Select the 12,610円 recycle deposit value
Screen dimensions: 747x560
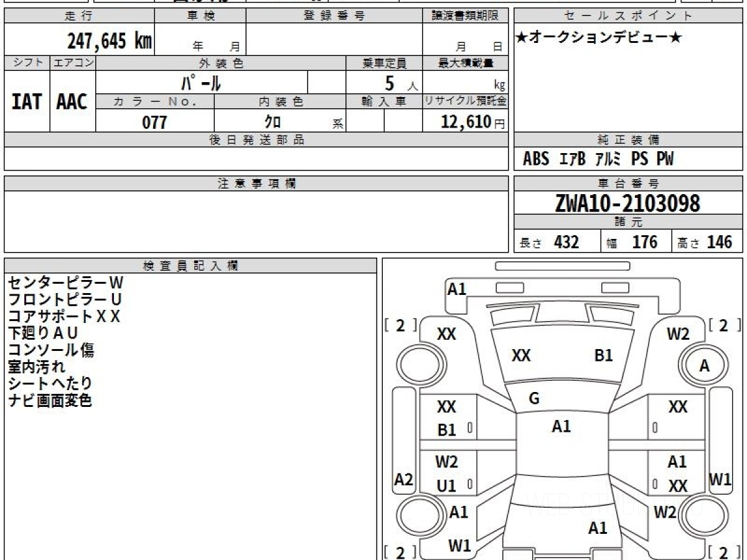coord(472,122)
